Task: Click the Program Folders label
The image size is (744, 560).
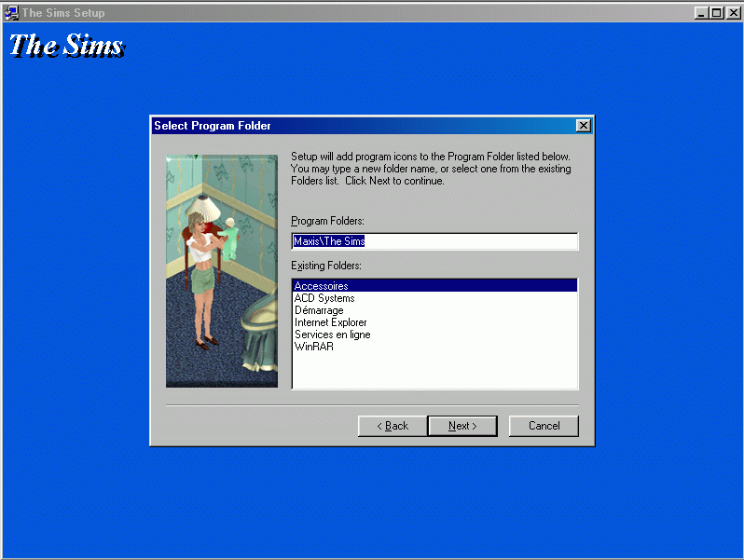Action: (x=327, y=221)
